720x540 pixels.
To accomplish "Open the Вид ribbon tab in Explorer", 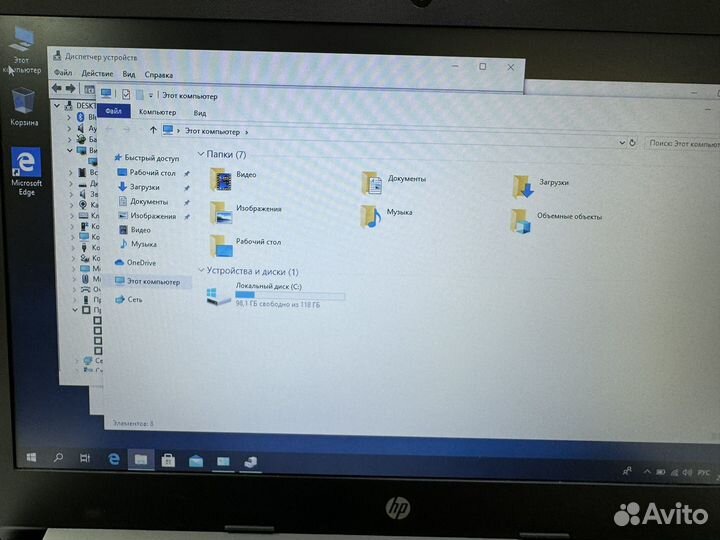I will [x=200, y=113].
